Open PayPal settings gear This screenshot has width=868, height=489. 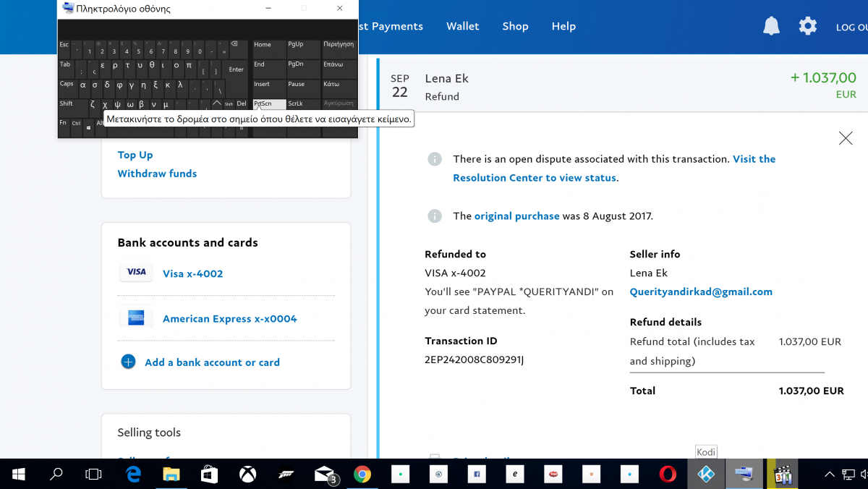pyautogui.click(x=808, y=26)
